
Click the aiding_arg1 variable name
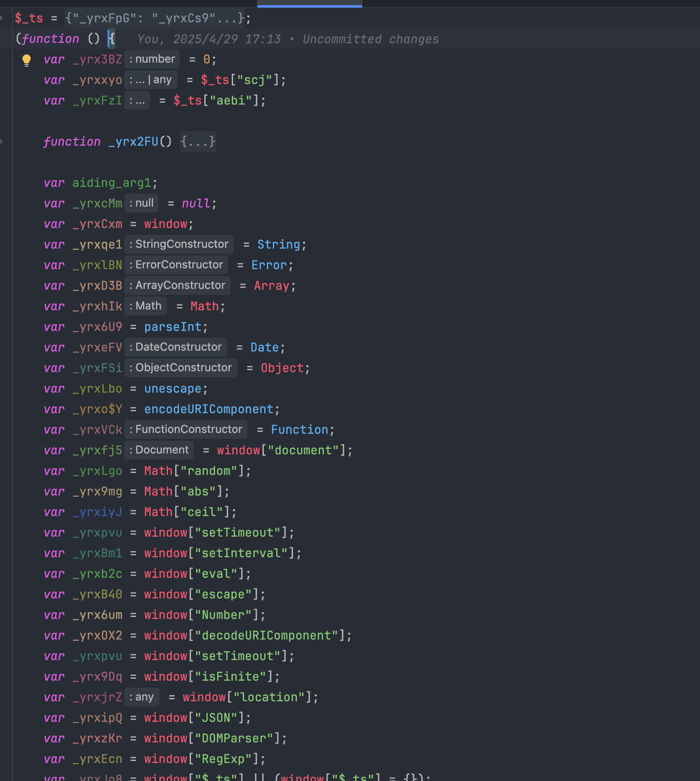coord(111,183)
